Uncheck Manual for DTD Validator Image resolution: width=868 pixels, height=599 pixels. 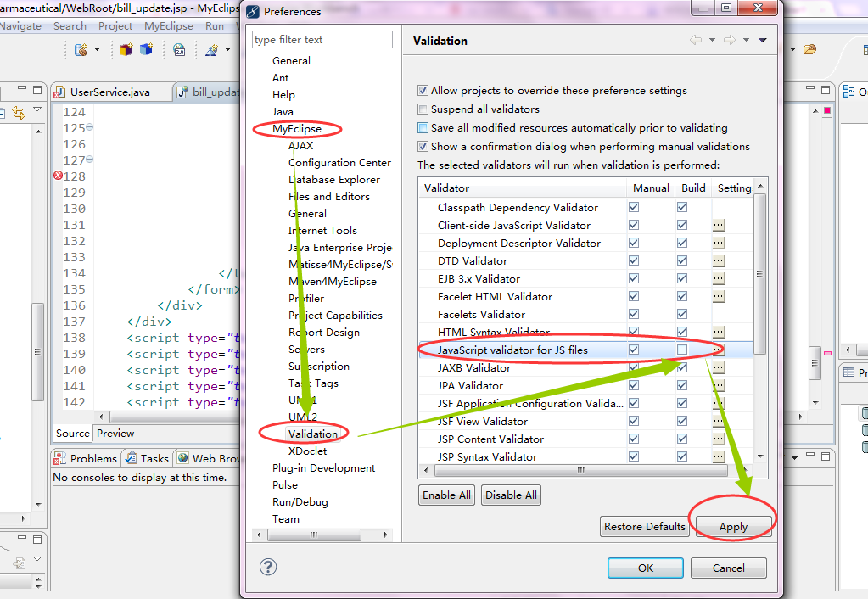click(x=634, y=260)
